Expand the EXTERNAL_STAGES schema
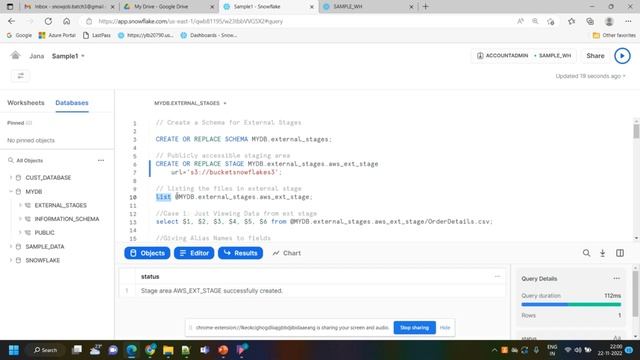The image size is (640, 360). click(20, 205)
